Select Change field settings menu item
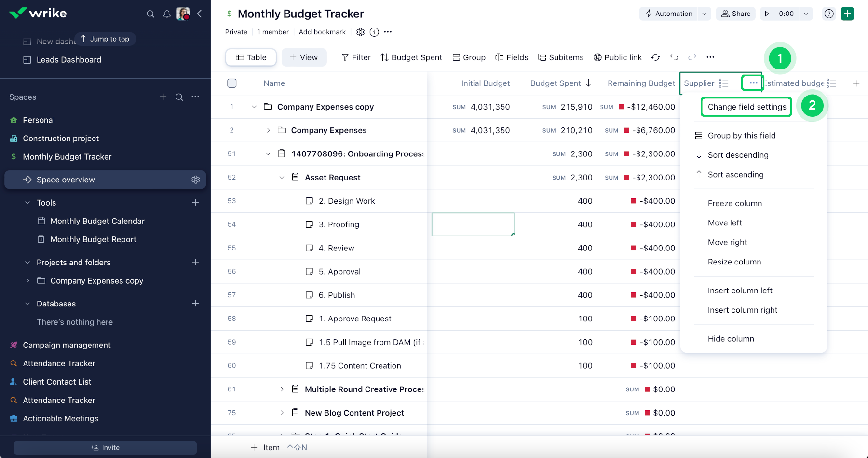Viewport: 868px width, 458px height. pyautogui.click(x=746, y=107)
